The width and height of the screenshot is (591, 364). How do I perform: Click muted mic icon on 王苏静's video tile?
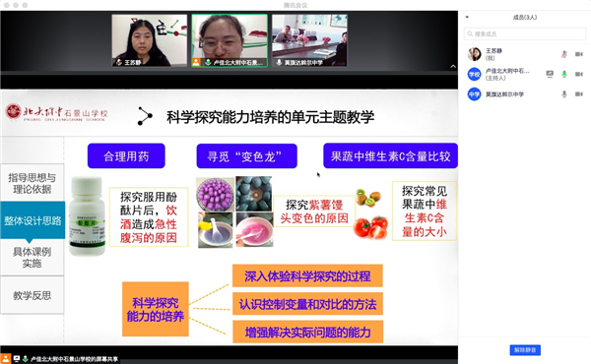(x=119, y=62)
